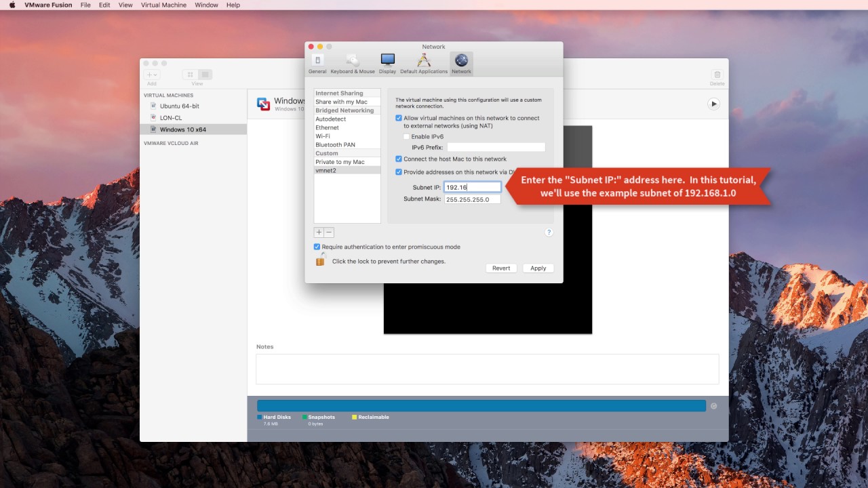Click the Reclaimable legend entry
The height and width of the screenshot is (488, 868).
click(x=370, y=418)
